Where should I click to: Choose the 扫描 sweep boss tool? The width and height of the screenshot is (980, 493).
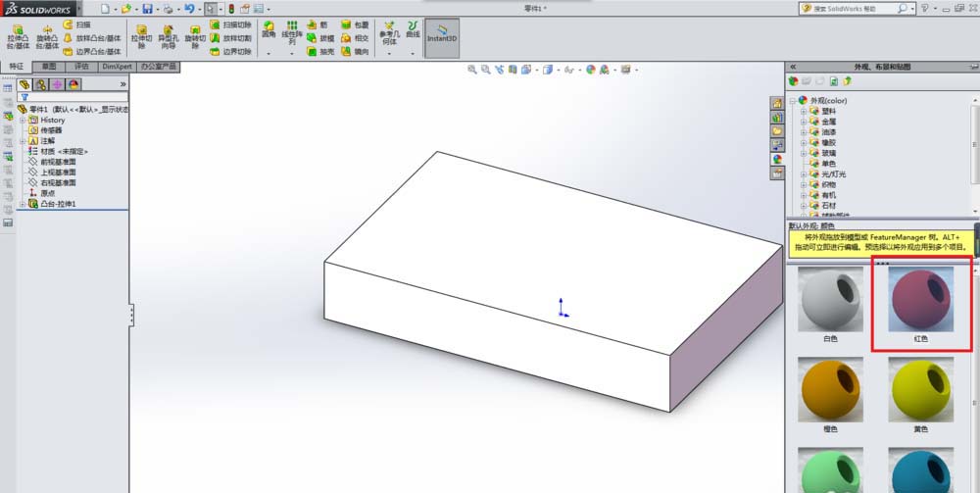(x=76, y=25)
